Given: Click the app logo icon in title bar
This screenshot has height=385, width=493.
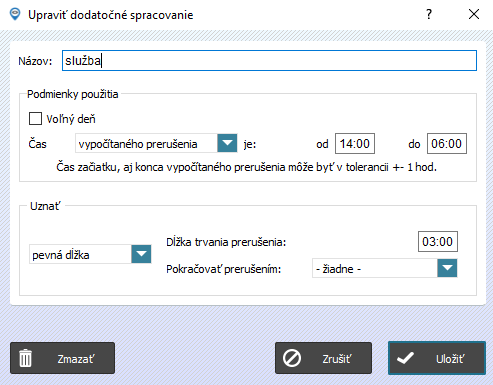Looking at the screenshot, I should point(15,14).
